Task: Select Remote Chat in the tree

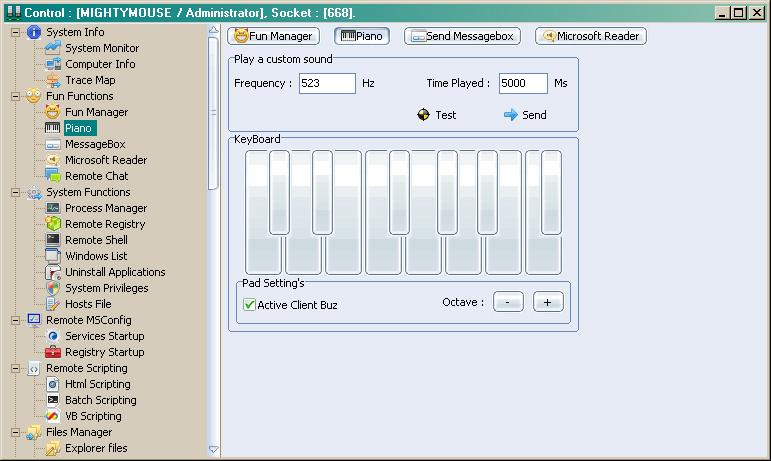Action: [96, 176]
